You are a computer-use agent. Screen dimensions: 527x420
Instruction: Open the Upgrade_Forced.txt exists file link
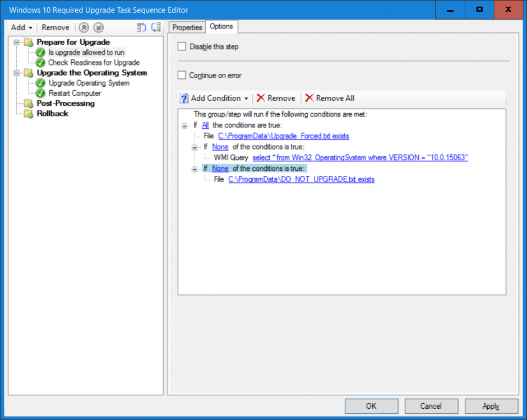tap(284, 136)
